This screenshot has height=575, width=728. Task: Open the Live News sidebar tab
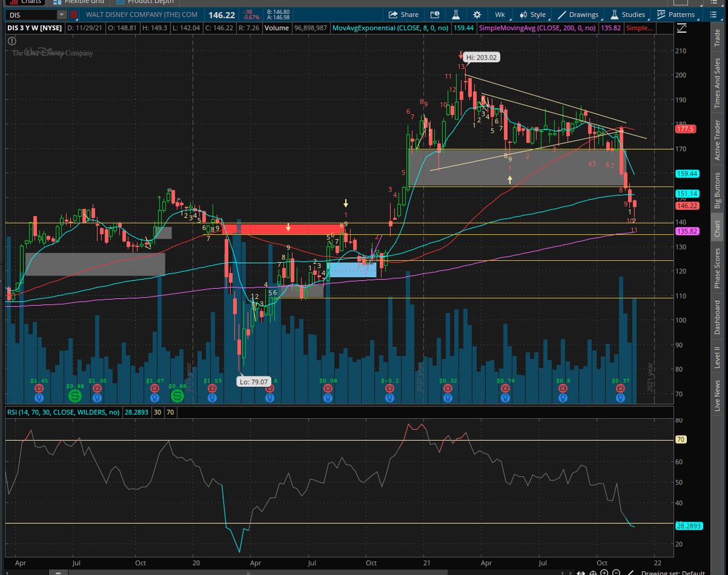[718, 397]
